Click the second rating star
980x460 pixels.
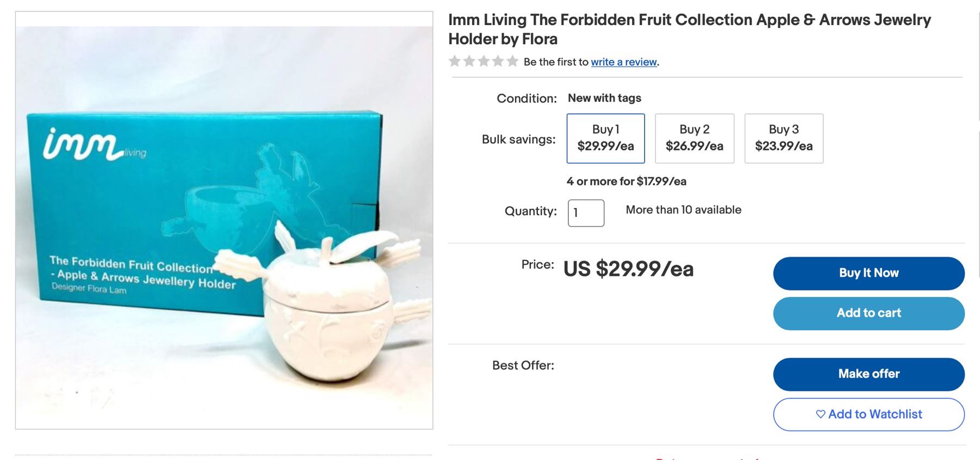469,61
